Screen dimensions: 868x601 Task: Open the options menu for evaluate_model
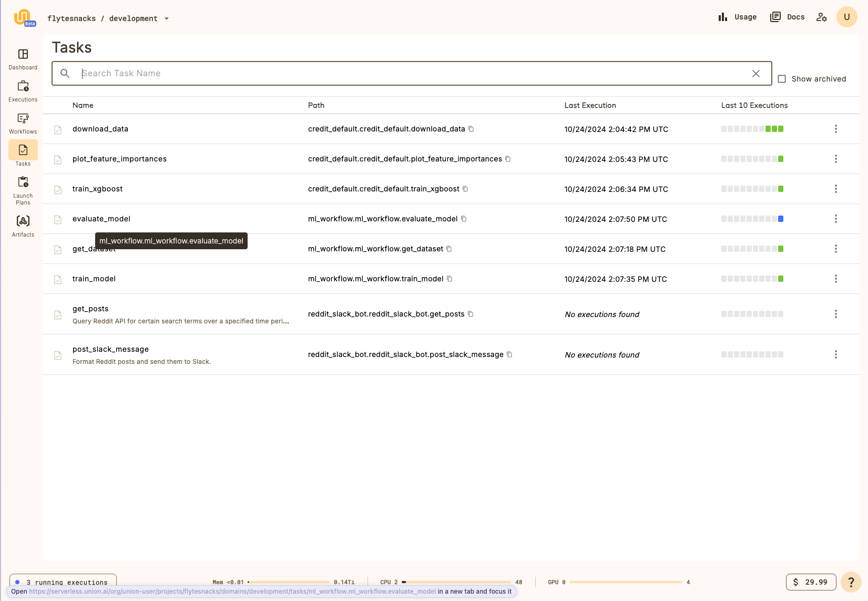pyautogui.click(x=835, y=219)
